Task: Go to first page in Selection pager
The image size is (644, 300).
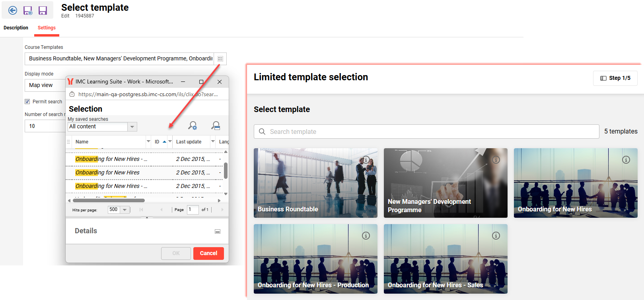Action: [141, 209]
